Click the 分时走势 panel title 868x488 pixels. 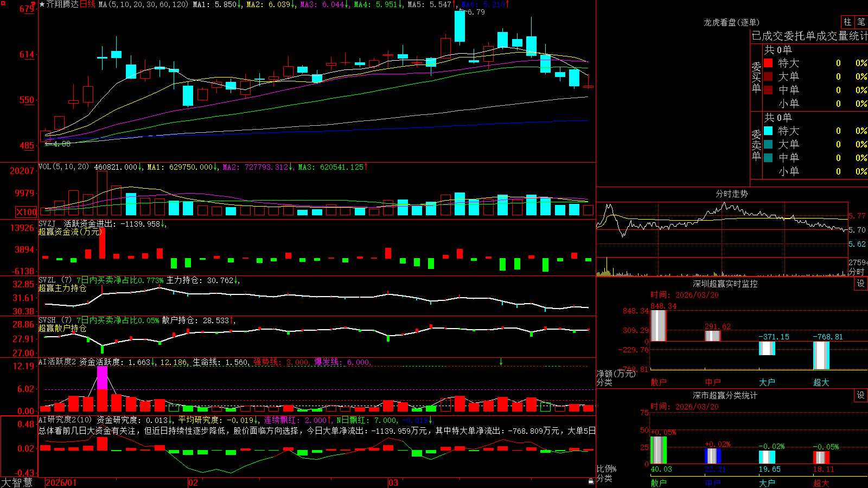[x=731, y=194]
